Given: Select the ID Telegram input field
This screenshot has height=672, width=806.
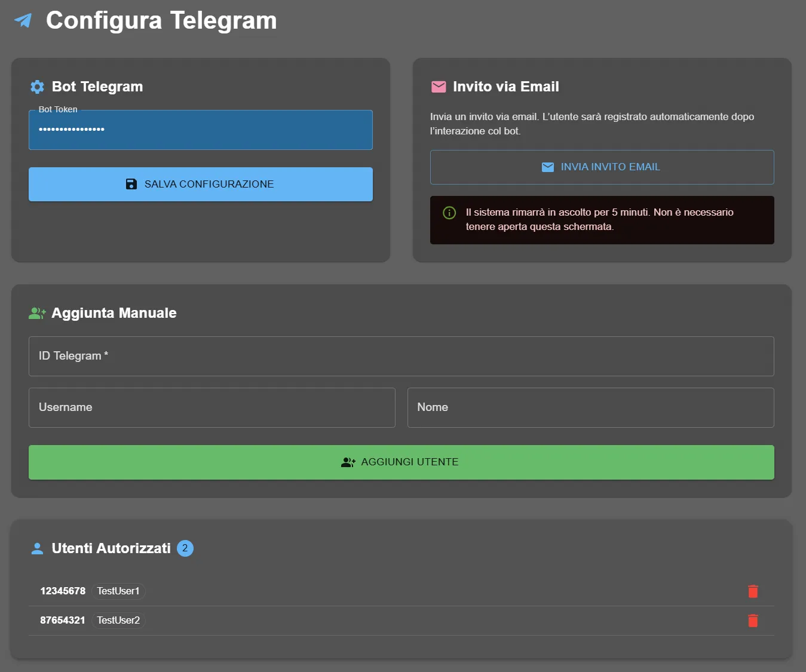Looking at the screenshot, I should [401, 356].
